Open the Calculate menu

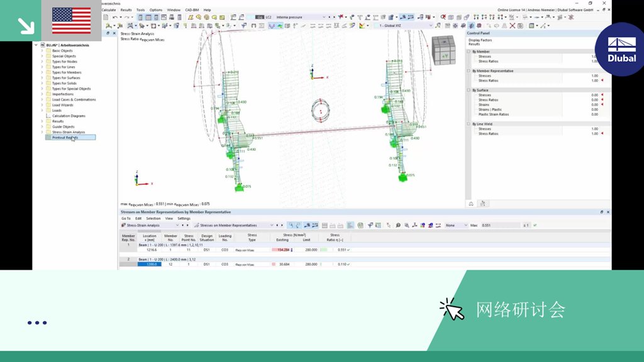click(109, 10)
